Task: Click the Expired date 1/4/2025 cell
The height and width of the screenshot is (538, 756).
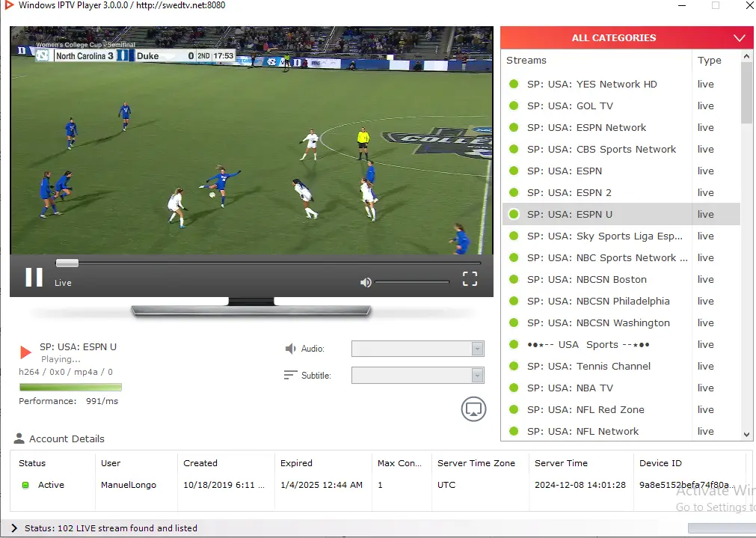Action: (x=322, y=485)
